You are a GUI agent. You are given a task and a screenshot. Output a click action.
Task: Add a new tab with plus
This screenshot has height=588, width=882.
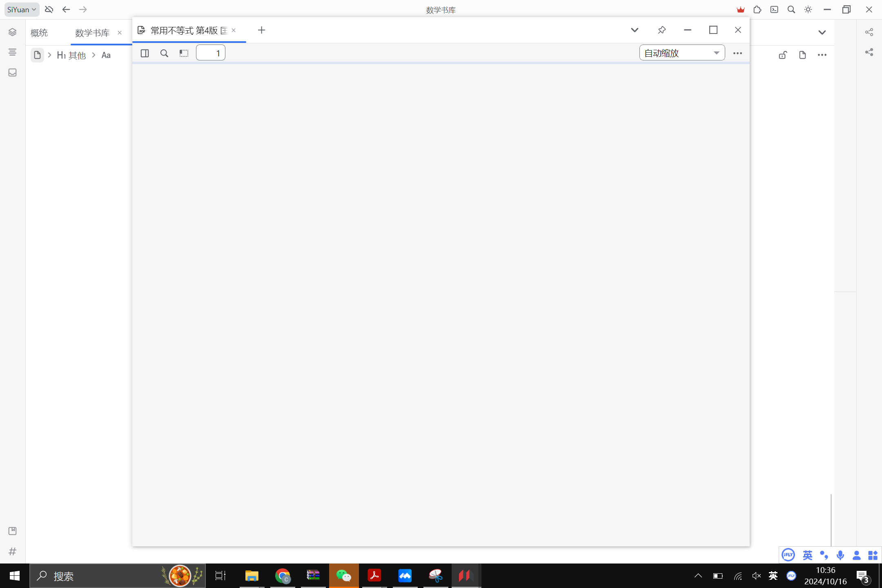(x=262, y=30)
